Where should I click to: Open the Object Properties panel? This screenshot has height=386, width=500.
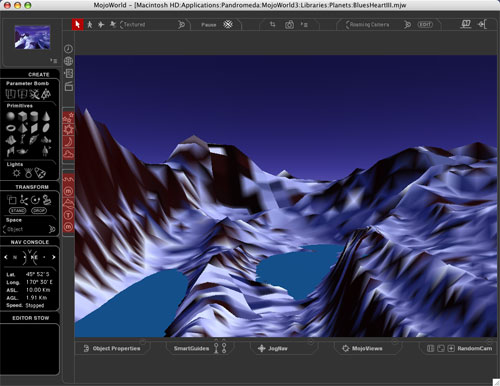(112, 348)
